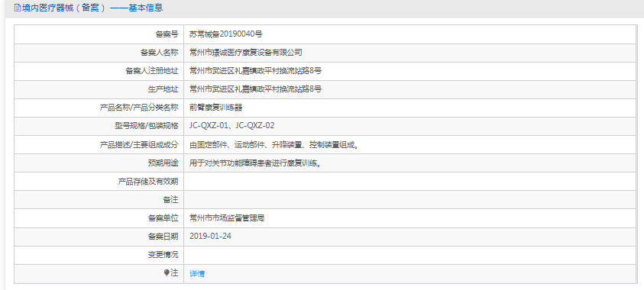This screenshot has width=644, height=290.
Task: Click the description 由固定部件、运动部件、升降装置、控制装置组成
Action: coord(273,144)
